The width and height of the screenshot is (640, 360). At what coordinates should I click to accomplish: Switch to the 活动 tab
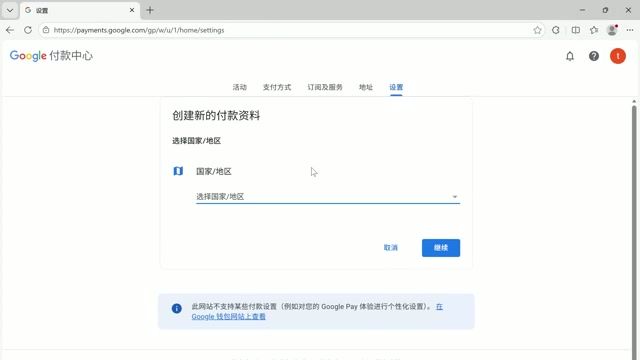click(240, 87)
